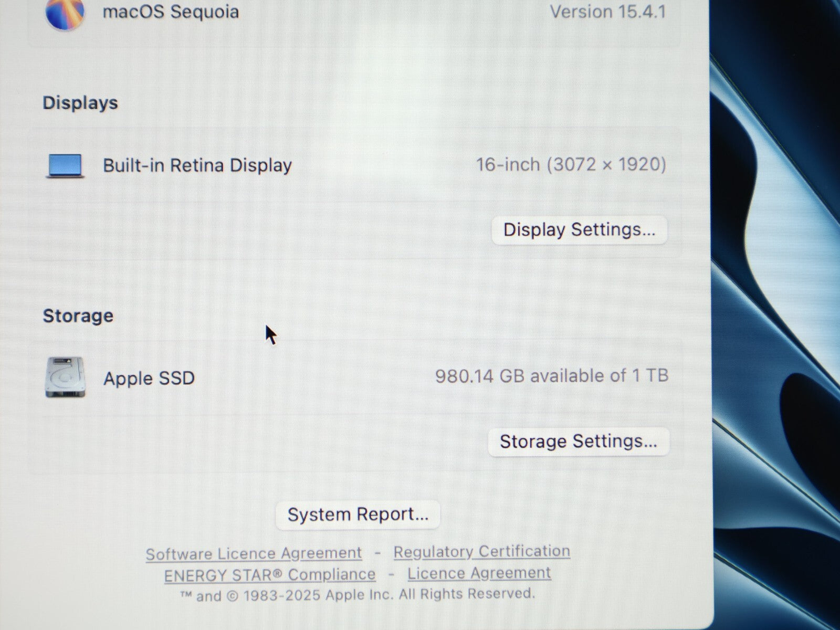This screenshot has width=840, height=630.
Task: Click the 'Version 15.4.1' text
Action: tap(608, 11)
